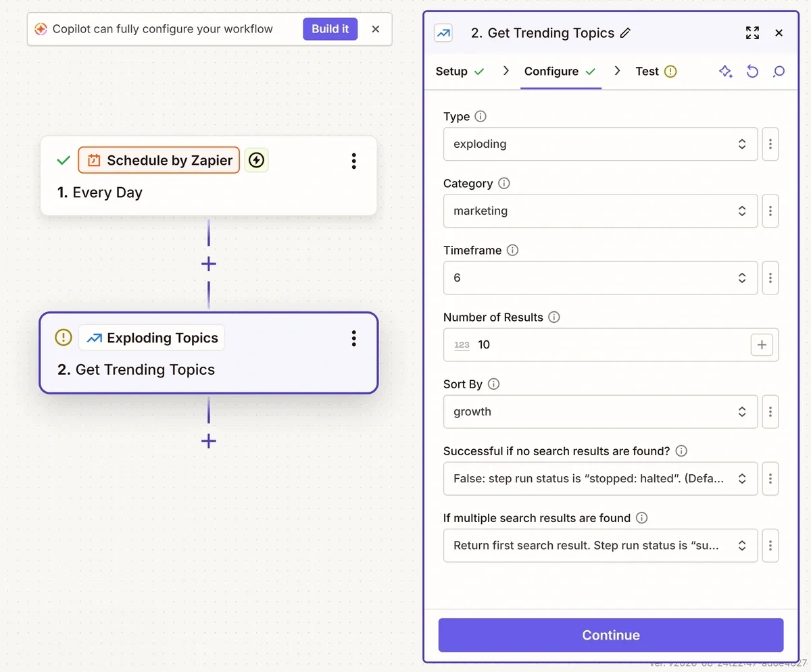This screenshot has width=811, height=672.
Task: Show info for the Category field
Action: (x=504, y=183)
